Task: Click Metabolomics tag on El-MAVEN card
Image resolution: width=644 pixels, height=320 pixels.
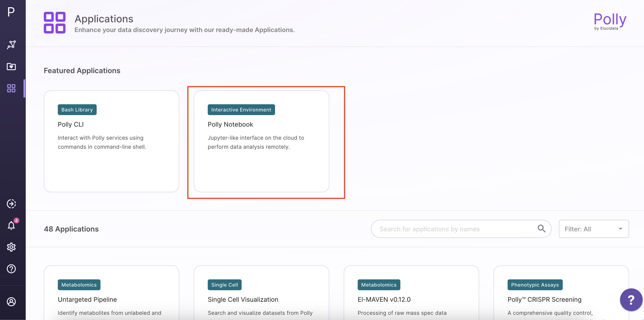Action: [x=379, y=285]
